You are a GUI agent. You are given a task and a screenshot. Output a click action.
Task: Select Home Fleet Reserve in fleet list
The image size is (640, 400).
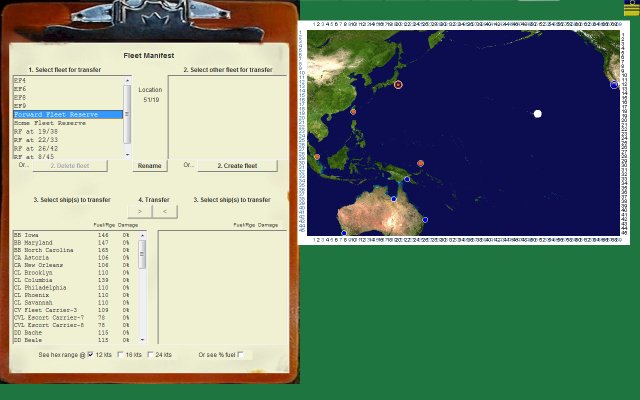click(x=50, y=123)
